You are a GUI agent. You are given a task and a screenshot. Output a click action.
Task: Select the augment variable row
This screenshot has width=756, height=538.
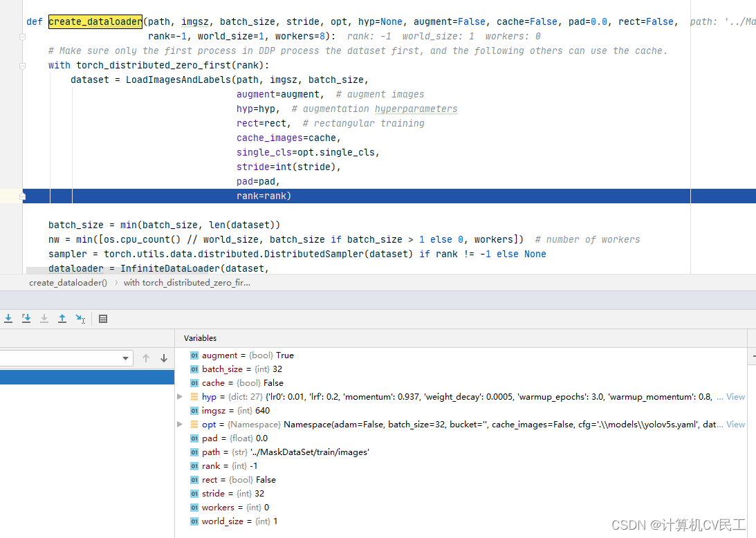click(461, 355)
